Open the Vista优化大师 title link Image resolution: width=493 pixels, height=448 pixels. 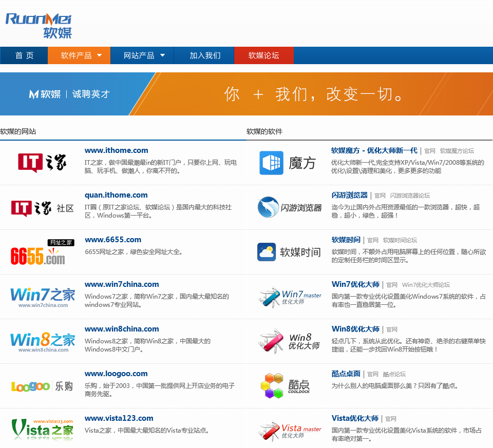click(355, 418)
